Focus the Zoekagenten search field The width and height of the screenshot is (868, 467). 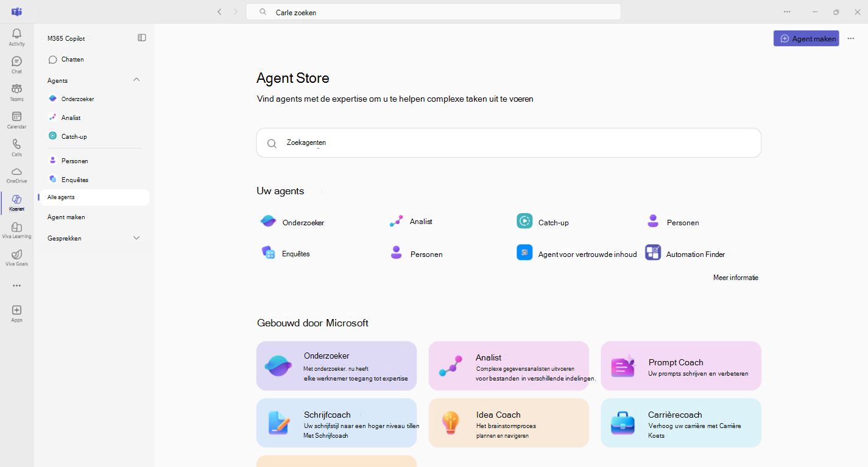pyautogui.click(x=509, y=142)
